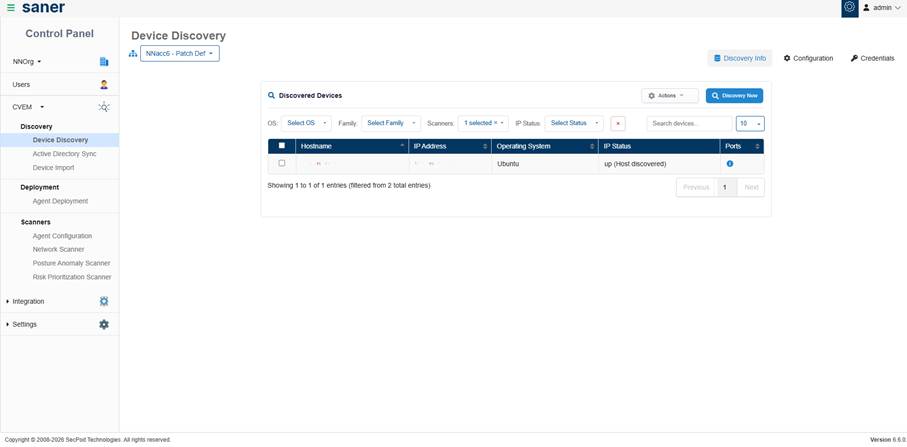Click the CVEM module icon in sidebar
Image resolution: width=907 pixels, height=447 pixels.
[104, 107]
